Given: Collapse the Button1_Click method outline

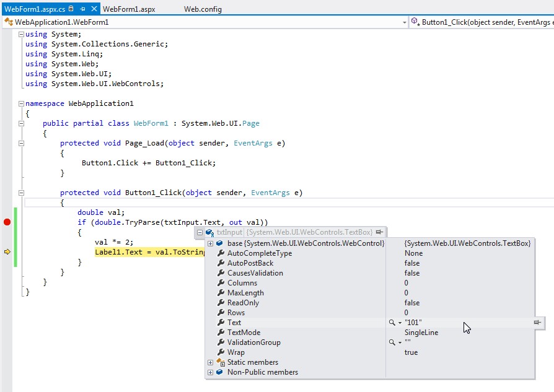Looking at the screenshot, I should [x=21, y=193].
